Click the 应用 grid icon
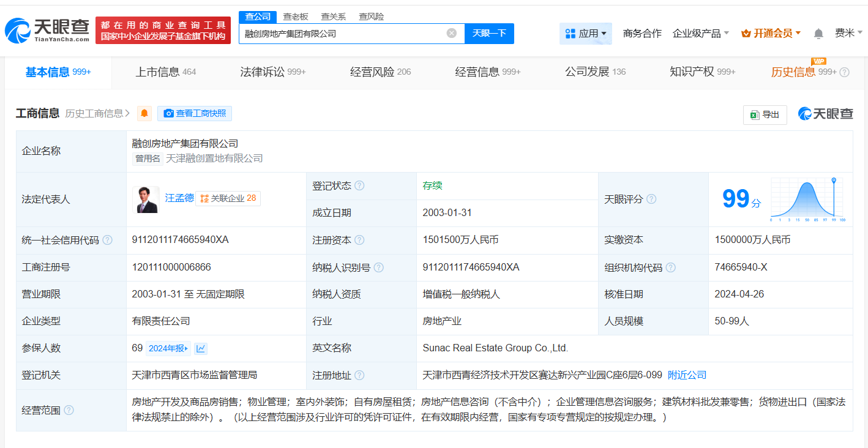Viewport: 868px width, 448px height. tap(570, 33)
